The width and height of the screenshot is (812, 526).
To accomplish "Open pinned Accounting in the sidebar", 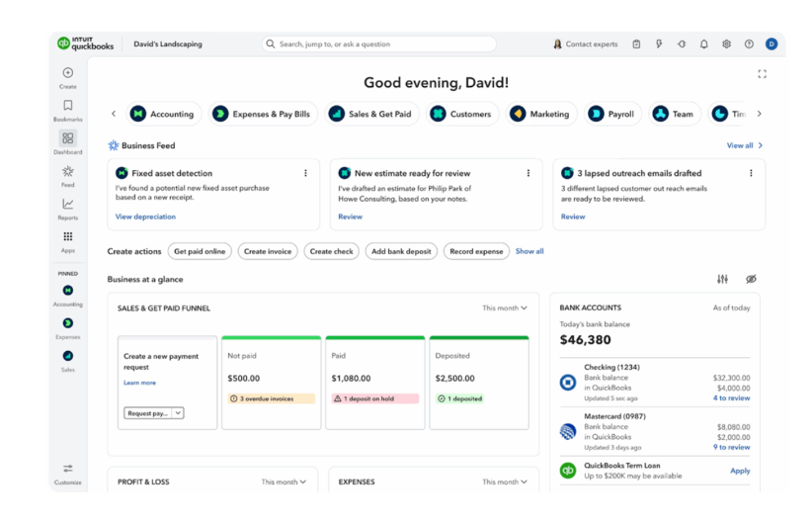I will pos(68,296).
